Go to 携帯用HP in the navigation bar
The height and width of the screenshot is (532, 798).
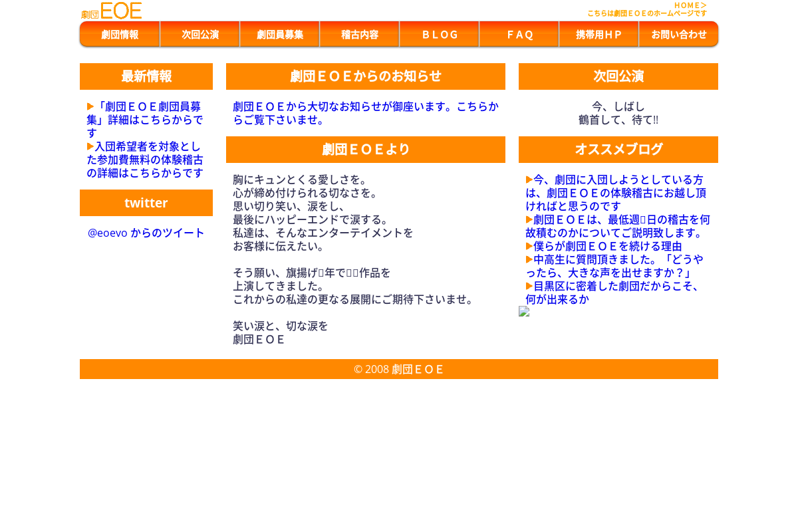598,35
